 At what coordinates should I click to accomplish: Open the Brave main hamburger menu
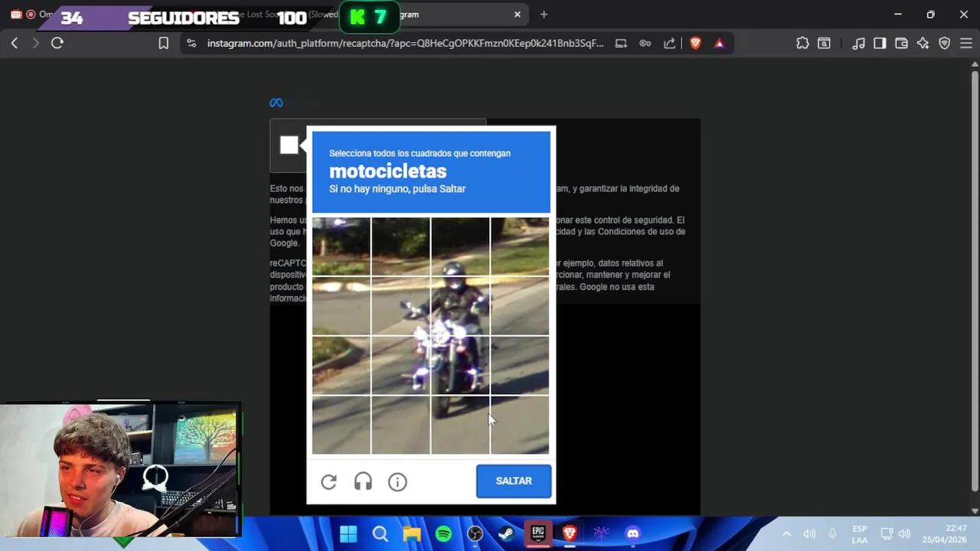point(965,44)
